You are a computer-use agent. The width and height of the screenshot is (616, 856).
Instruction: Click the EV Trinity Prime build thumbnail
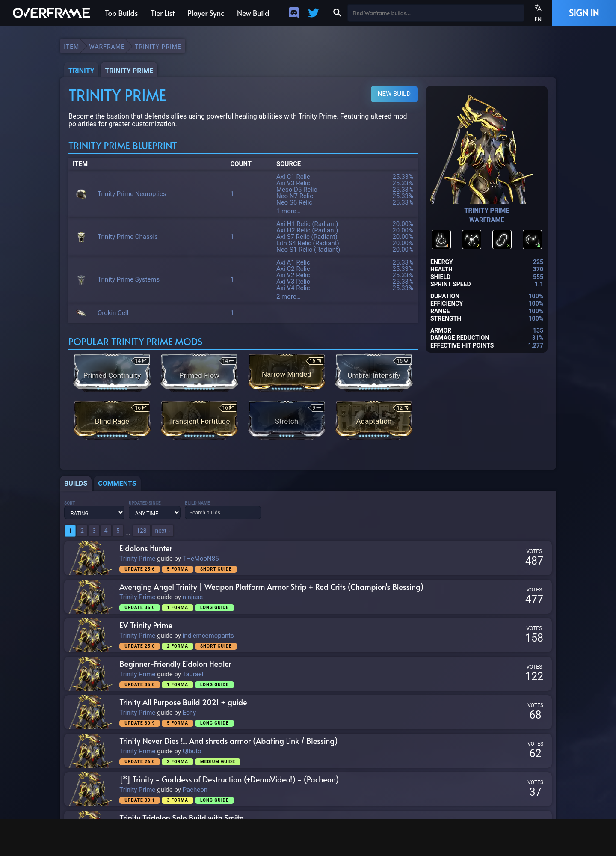(91, 635)
